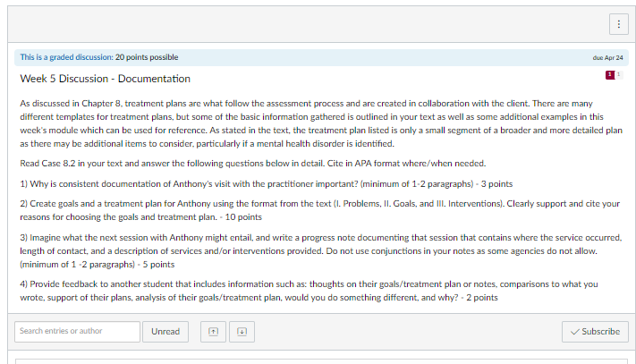This screenshot has height=364, width=636.
Task: Click the '20 points possible' text
Action: (x=147, y=57)
